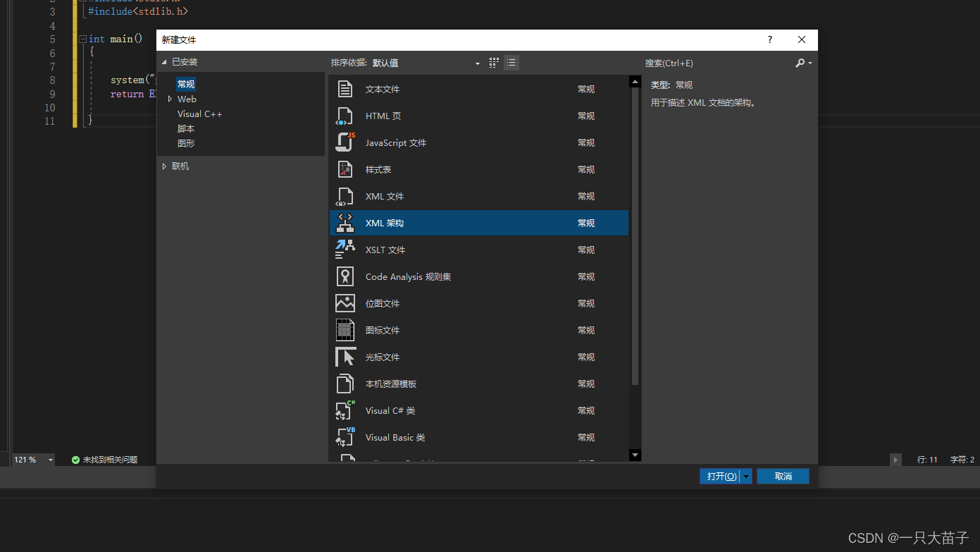Open the 打开 button's dropdown arrow

click(x=746, y=476)
